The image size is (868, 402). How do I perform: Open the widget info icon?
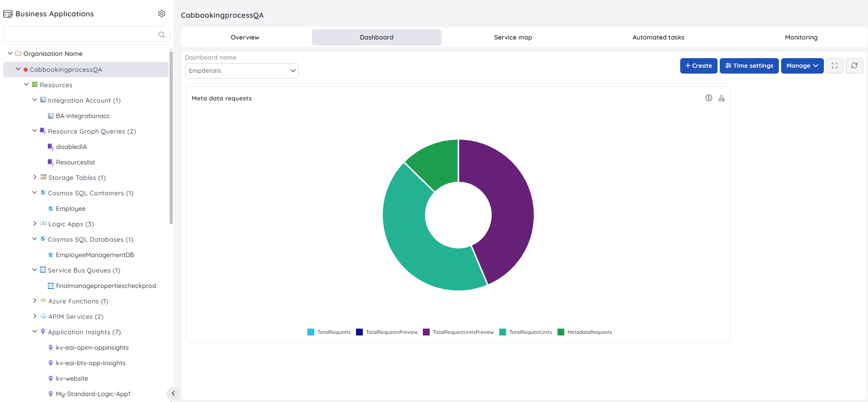(x=708, y=98)
